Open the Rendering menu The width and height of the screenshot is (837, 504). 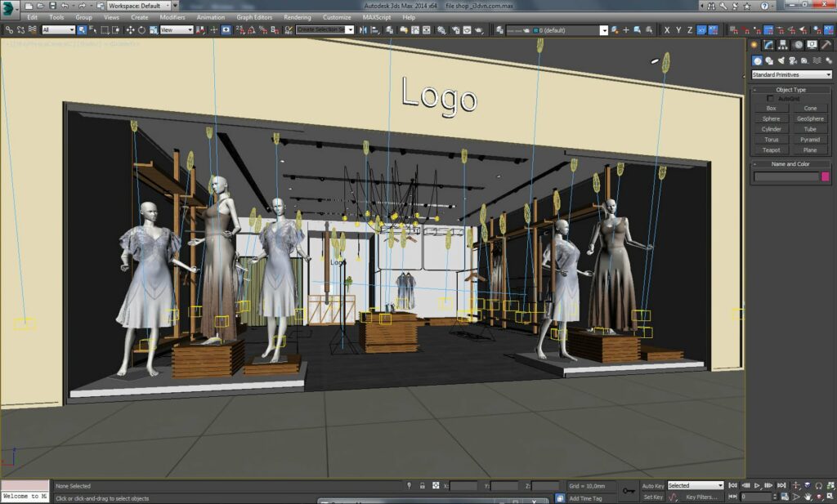click(298, 17)
